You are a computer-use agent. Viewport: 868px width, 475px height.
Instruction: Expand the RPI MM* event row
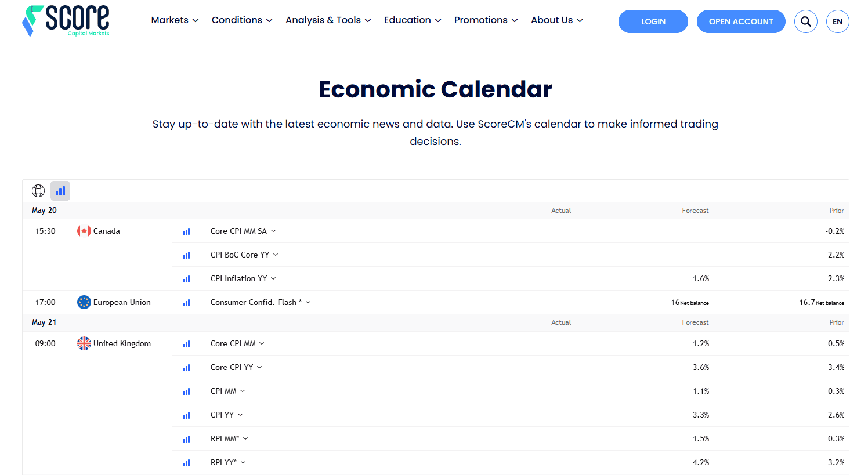[229, 438]
